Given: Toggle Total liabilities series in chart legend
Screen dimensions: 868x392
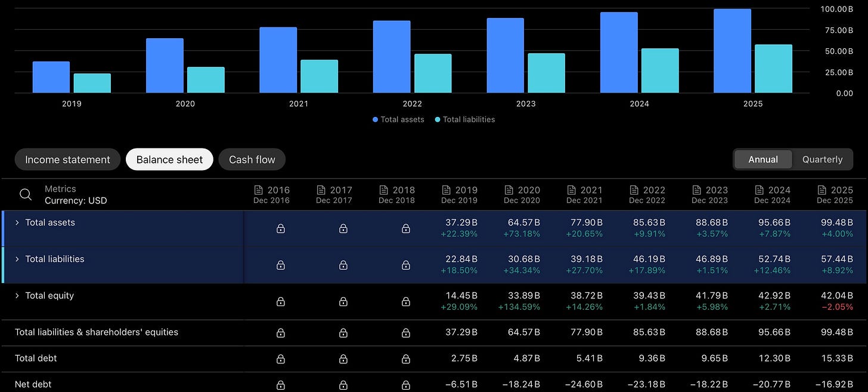Looking at the screenshot, I should (x=465, y=119).
